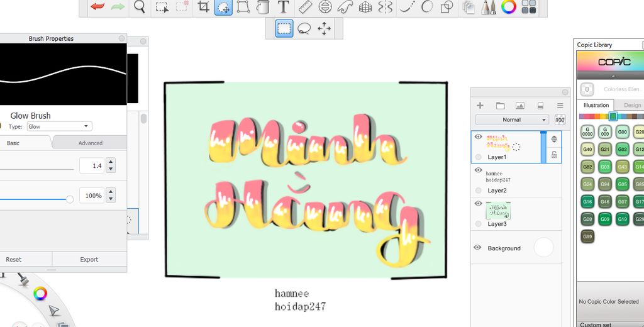Toggle the lock transparency icon on Layer1
This screenshot has height=327, width=644.
click(x=554, y=155)
